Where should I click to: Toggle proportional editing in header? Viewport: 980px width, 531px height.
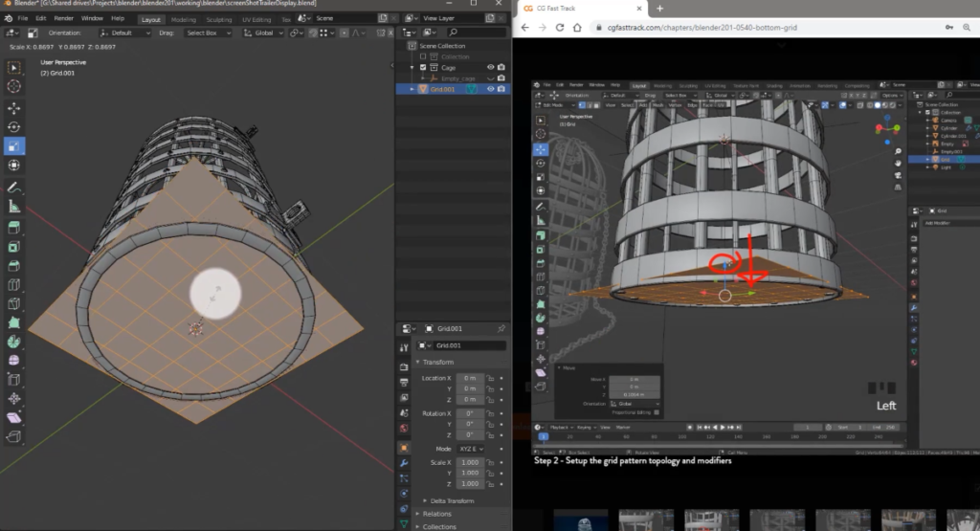point(344,33)
